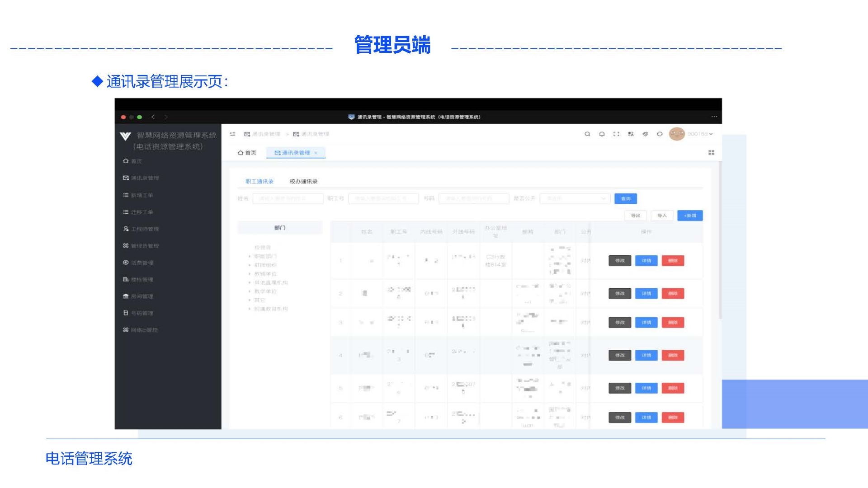Click the 姓名 search input field
This screenshot has height=488, width=868.
tap(288, 199)
